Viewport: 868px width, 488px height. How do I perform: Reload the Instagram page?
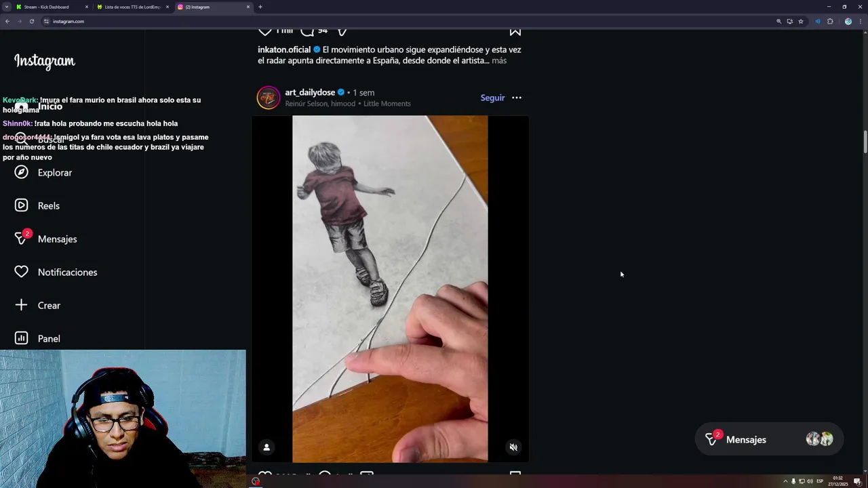[x=31, y=21]
